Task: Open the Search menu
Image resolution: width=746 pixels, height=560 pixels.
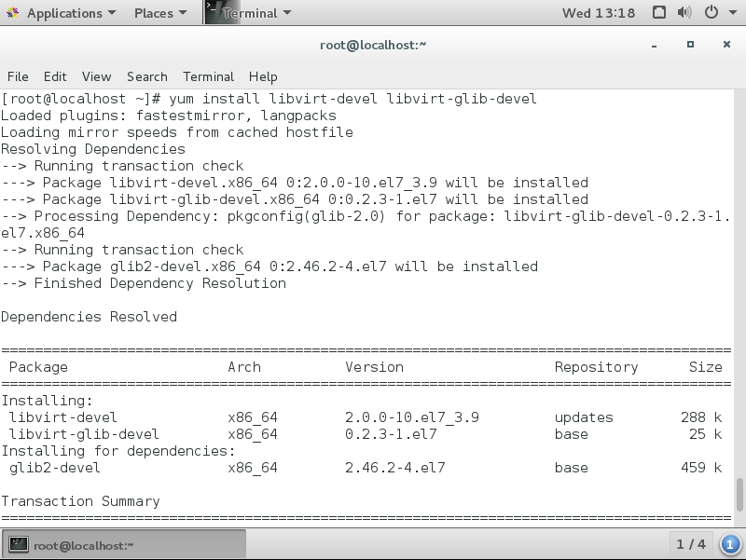Action: click(x=146, y=76)
